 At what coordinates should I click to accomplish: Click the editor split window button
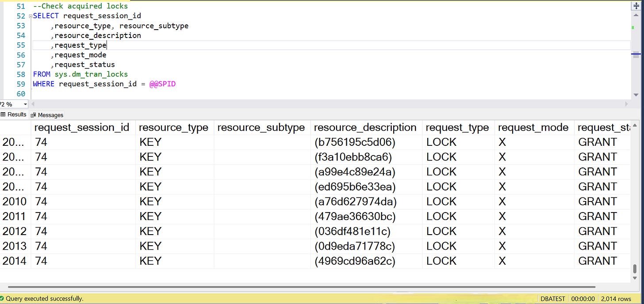coord(636,6)
